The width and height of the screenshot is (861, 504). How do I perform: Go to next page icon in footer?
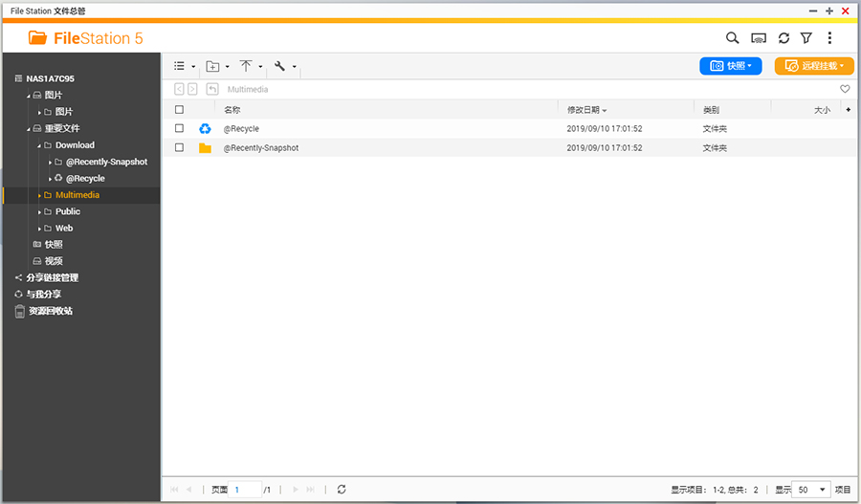[x=296, y=490]
